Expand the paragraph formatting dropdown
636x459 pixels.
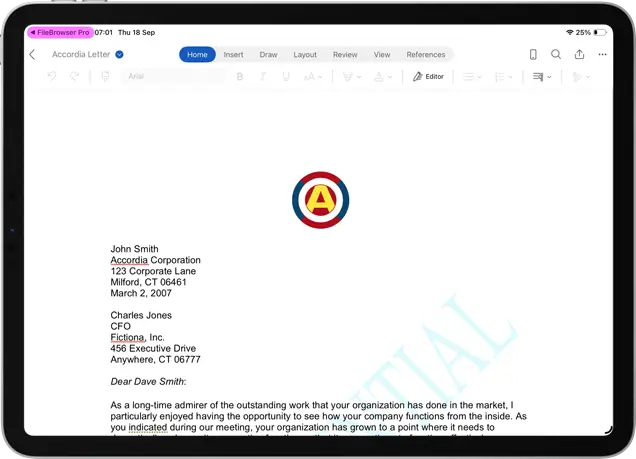542,77
